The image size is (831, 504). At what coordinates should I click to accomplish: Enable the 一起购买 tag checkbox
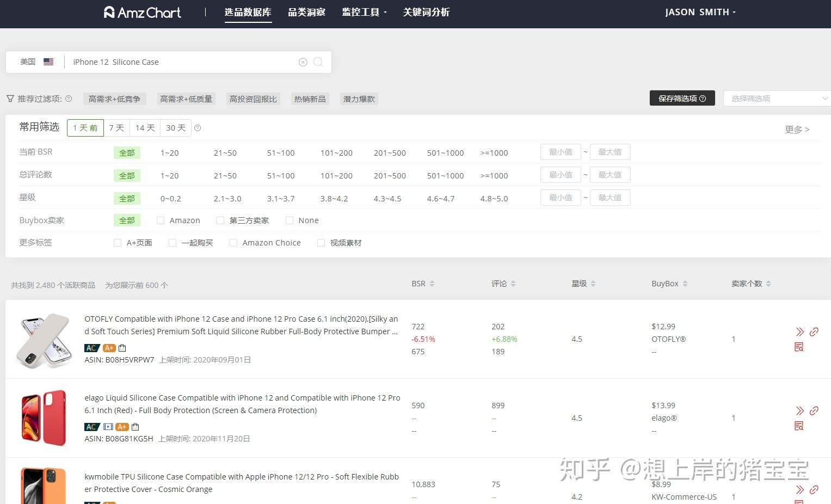pos(173,243)
